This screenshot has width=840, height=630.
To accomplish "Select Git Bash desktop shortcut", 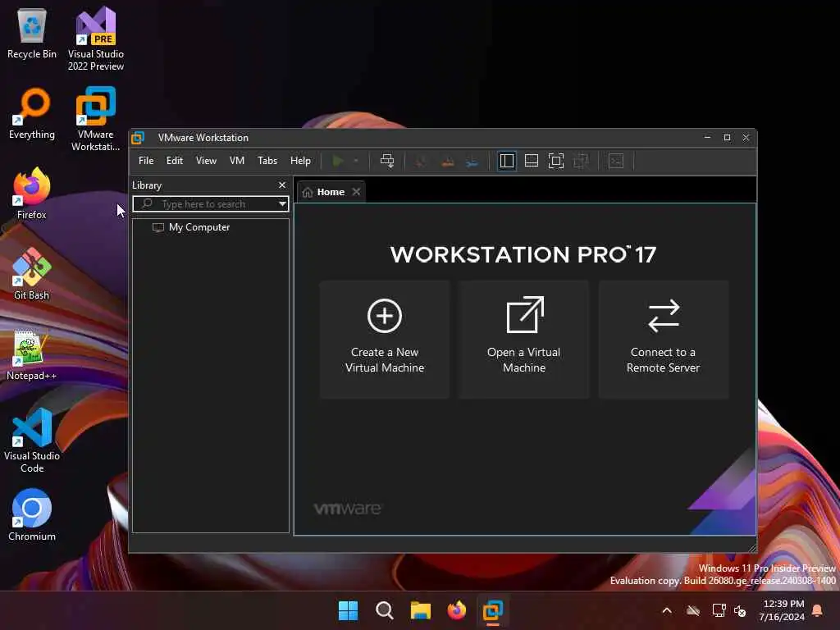I will coord(32,274).
